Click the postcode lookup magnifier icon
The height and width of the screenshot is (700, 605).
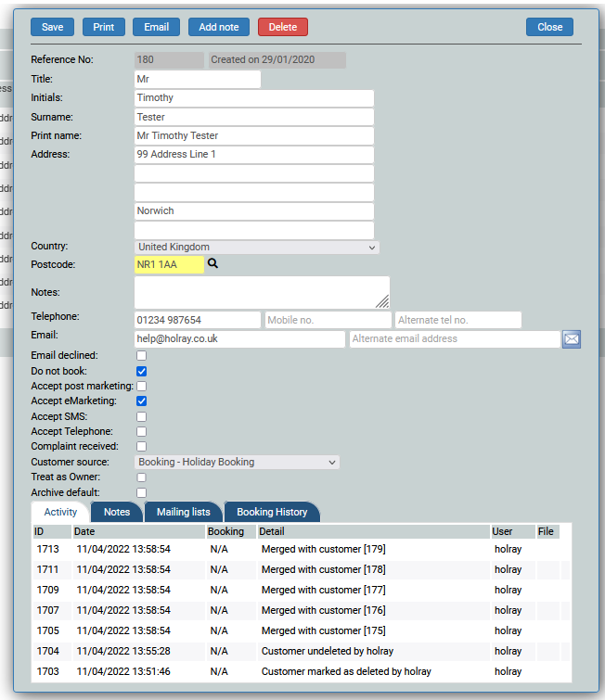tap(212, 264)
